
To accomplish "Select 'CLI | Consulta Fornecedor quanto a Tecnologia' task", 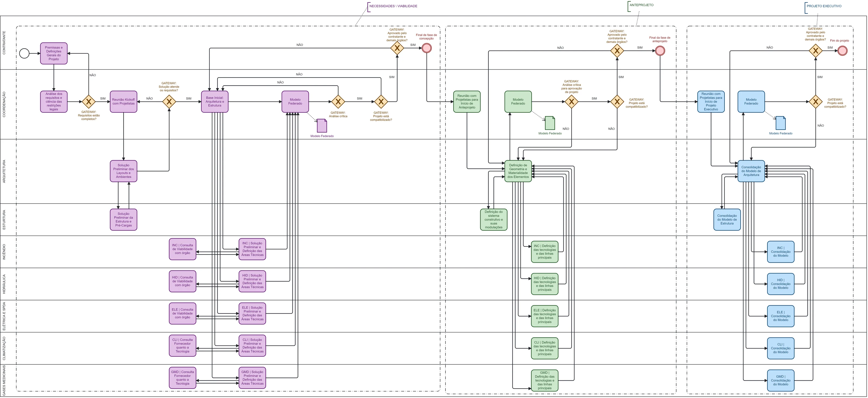I will 183,345.
